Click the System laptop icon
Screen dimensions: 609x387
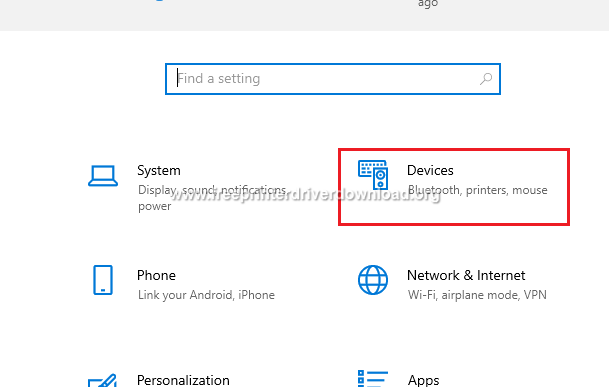point(103,176)
